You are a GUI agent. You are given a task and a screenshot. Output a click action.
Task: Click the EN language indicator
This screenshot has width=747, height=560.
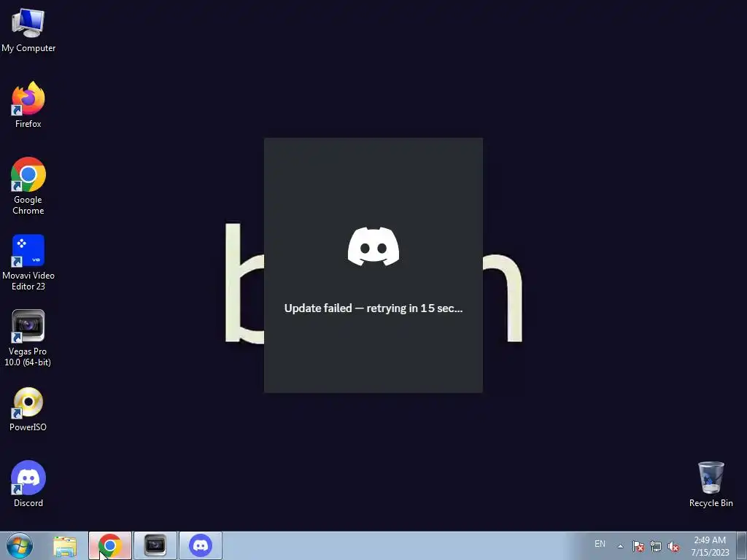(x=600, y=544)
